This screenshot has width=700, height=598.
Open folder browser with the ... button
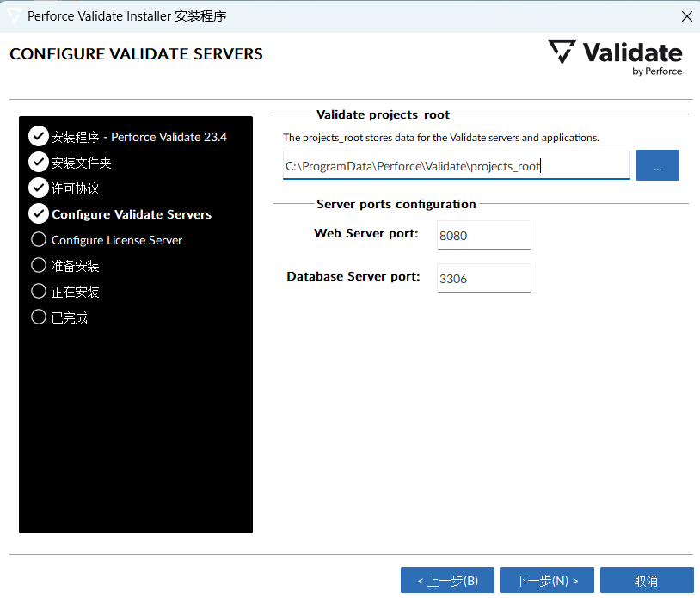(657, 166)
